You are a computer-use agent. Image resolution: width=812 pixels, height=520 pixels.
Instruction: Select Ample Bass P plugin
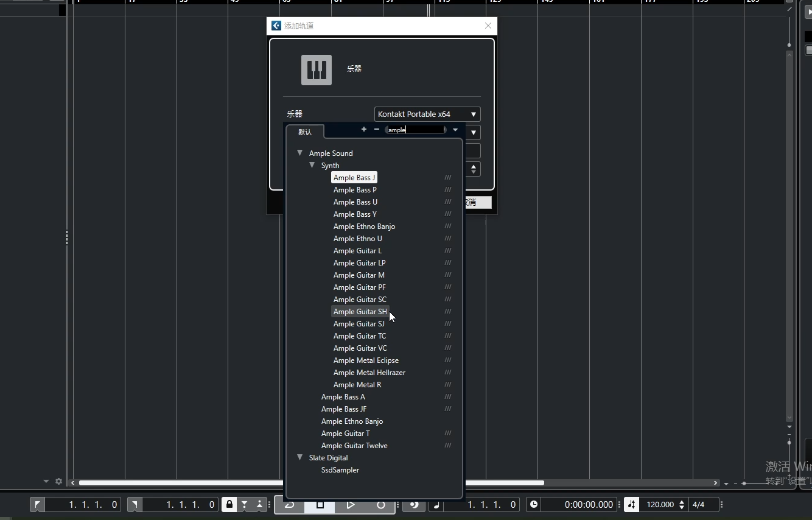pos(355,189)
